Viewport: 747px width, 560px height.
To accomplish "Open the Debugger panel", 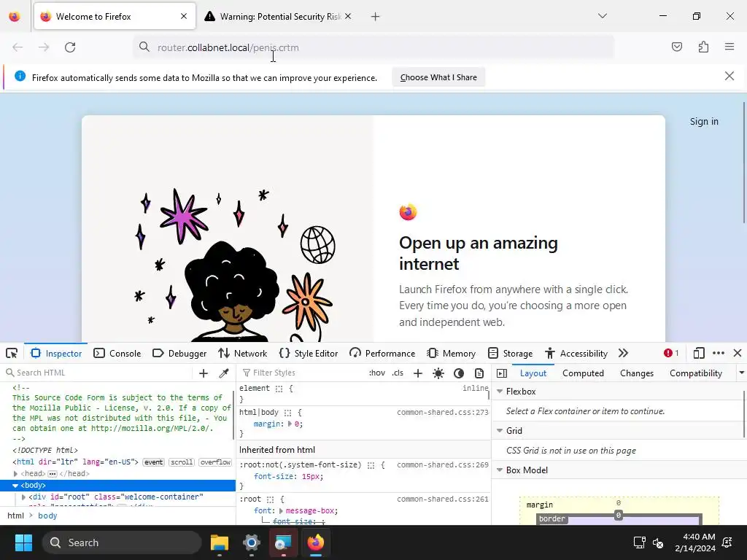I will click(x=179, y=354).
